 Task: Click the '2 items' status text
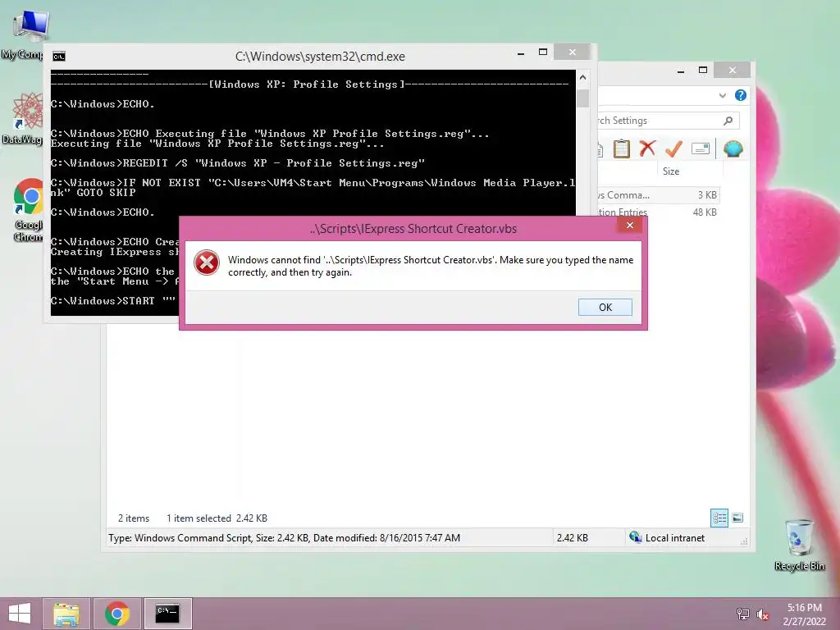click(134, 518)
